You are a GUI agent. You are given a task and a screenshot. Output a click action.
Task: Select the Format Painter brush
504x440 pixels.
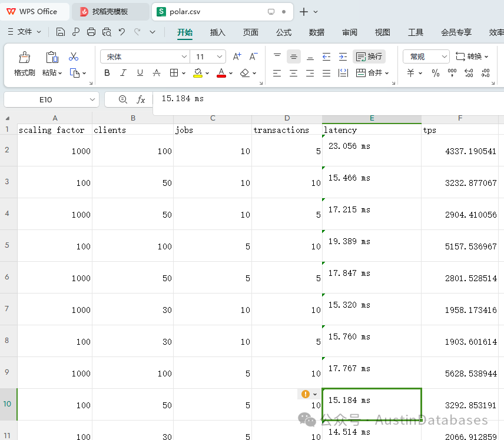(24, 57)
